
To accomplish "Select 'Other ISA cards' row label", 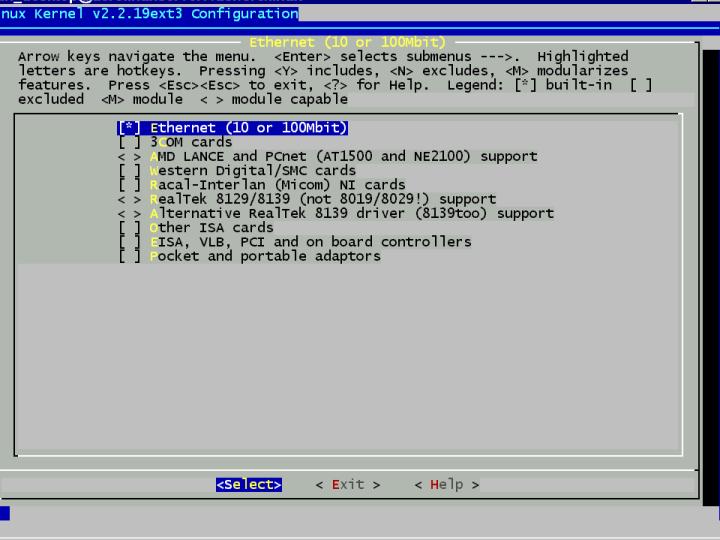I will tap(211, 227).
